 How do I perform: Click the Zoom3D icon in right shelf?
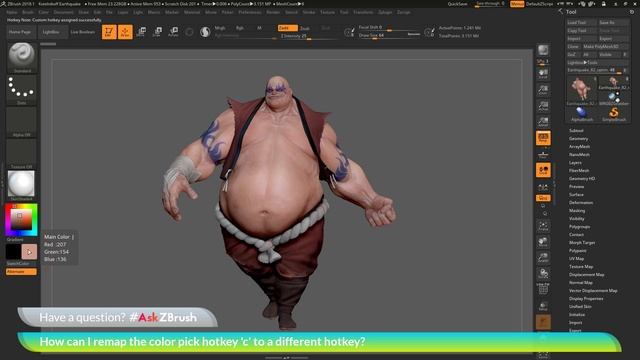[x=543, y=258]
